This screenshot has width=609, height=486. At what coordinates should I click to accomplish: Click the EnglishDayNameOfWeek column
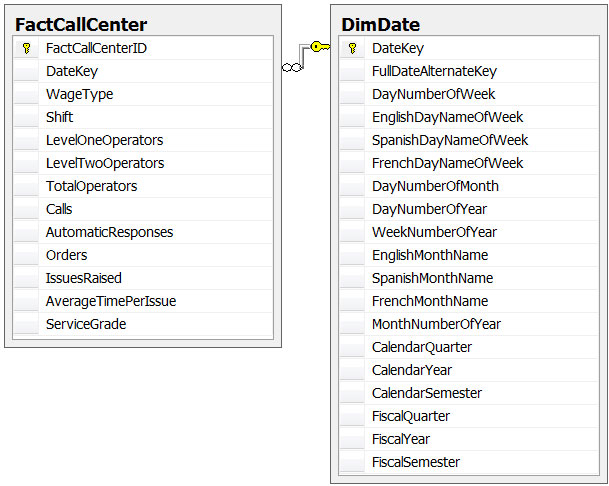pyautogui.click(x=447, y=117)
